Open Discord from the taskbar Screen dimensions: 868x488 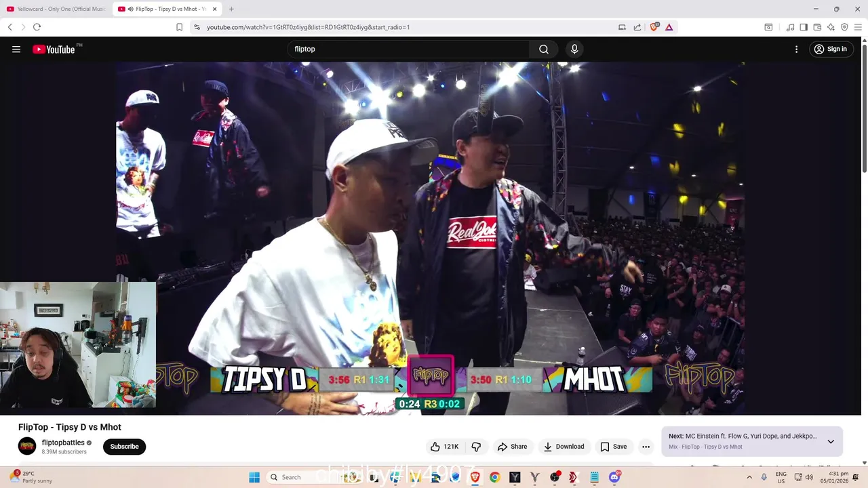pos(614,477)
